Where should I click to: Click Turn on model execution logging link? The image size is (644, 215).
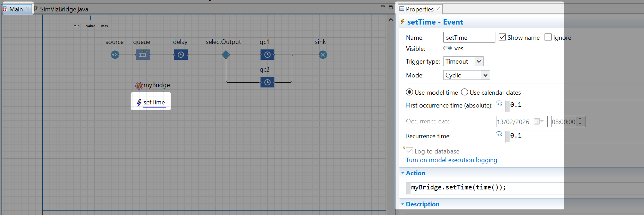pos(451,160)
